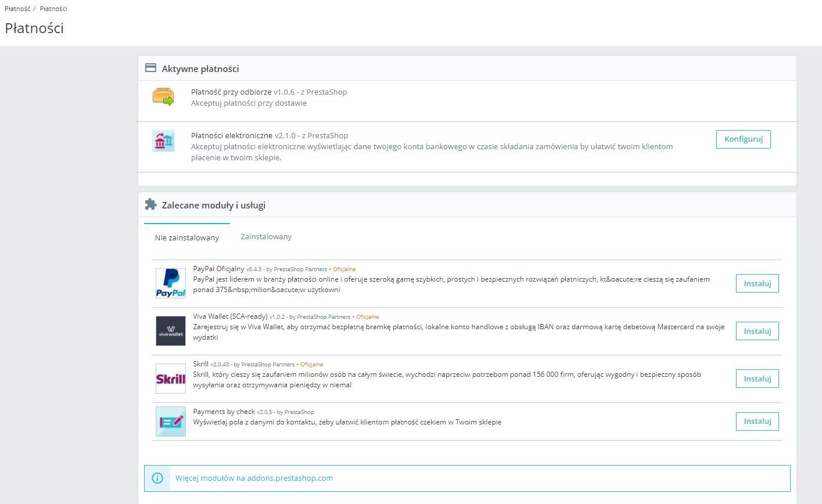This screenshot has height=504, width=822.
Task: Click the Płatności elektroniczne module title
Action: [232, 135]
